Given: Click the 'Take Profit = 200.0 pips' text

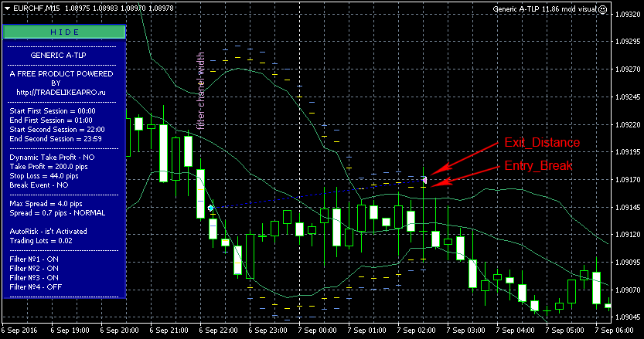Looking at the screenshot, I should tap(49, 167).
